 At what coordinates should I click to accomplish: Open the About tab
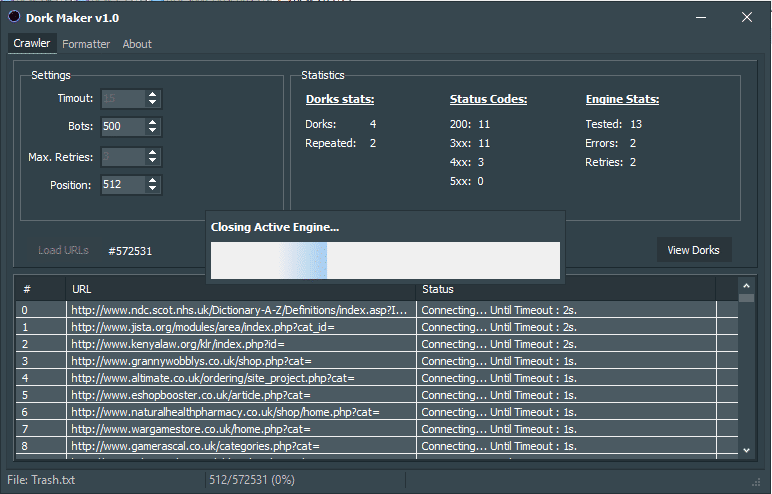pyautogui.click(x=137, y=44)
